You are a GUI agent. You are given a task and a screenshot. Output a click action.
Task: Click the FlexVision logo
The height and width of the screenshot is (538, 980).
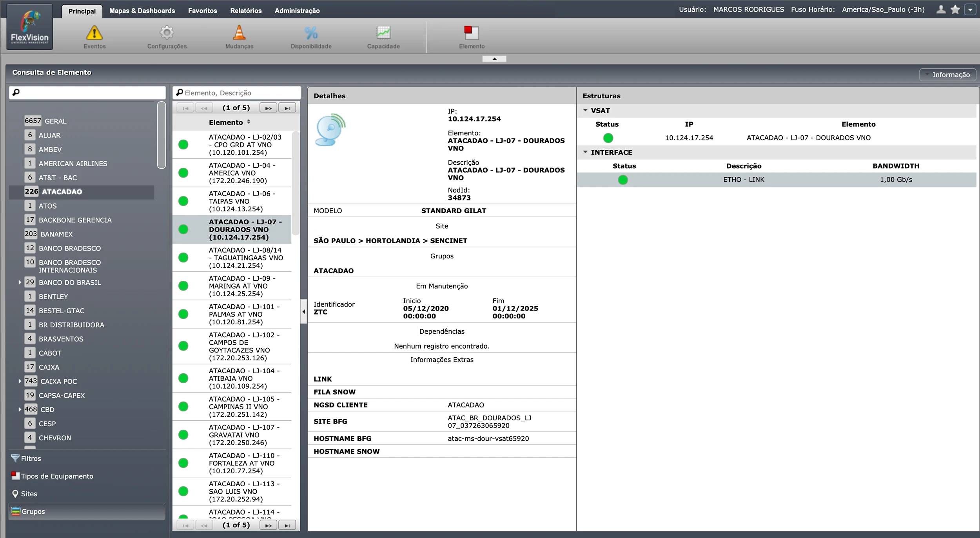pos(30,27)
